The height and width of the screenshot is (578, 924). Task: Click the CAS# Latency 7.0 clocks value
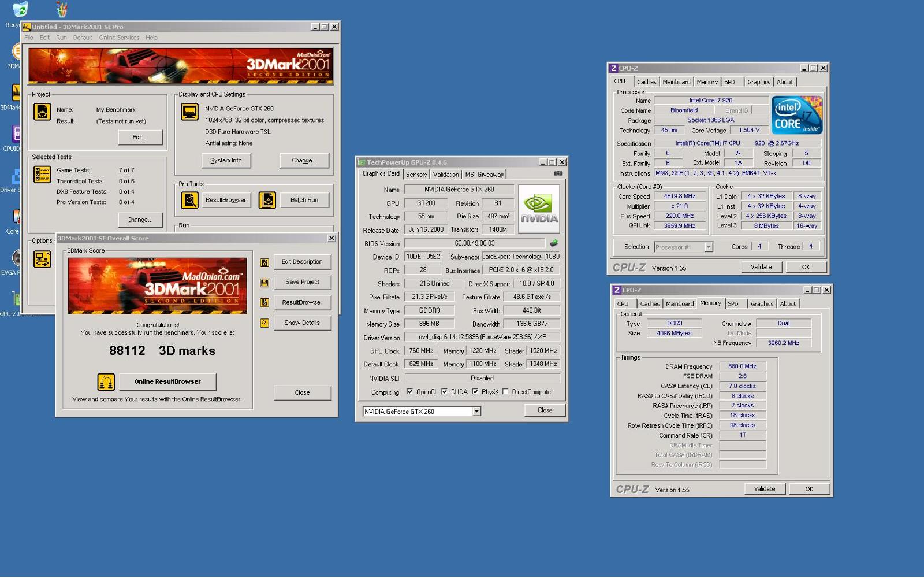[742, 386]
